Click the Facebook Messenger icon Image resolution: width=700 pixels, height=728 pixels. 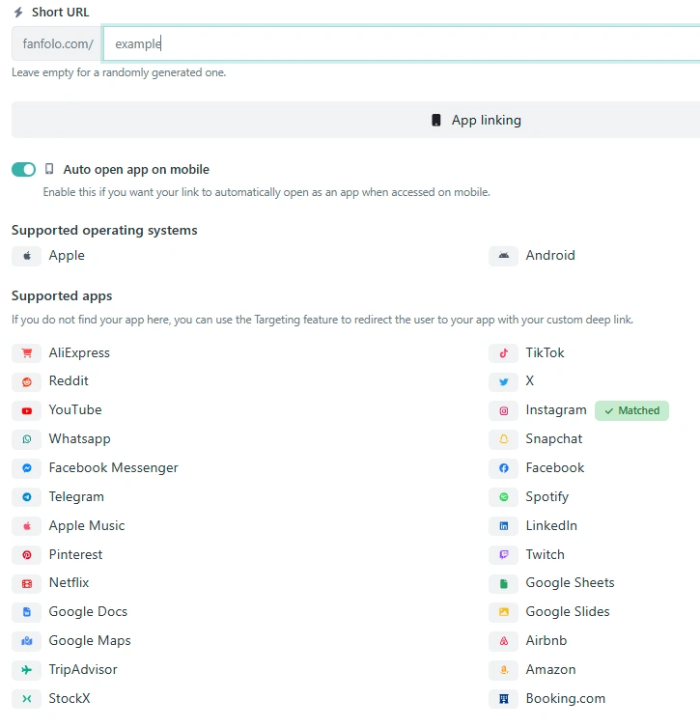(x=27, y=468)
